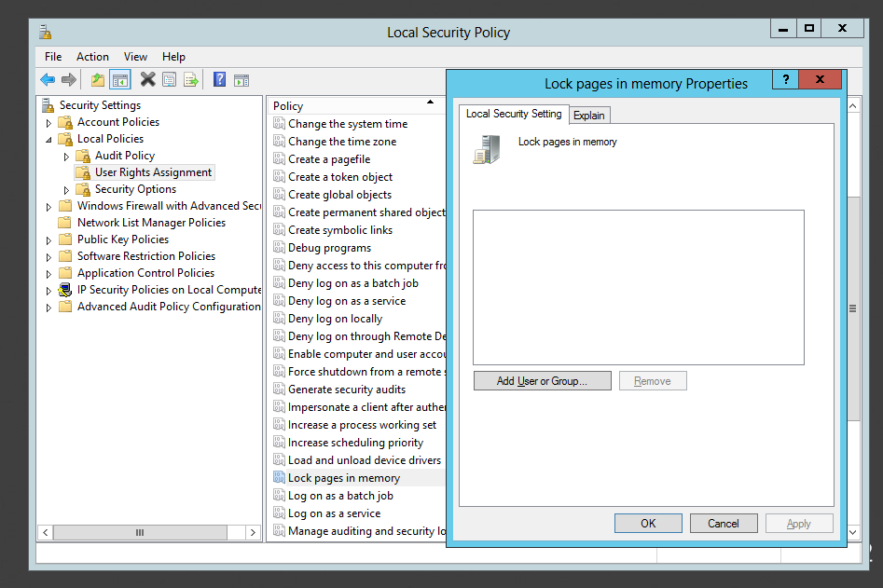Toggle the Show/Hide Console Tree icon

pyautogui.click(x=120, y=80)
